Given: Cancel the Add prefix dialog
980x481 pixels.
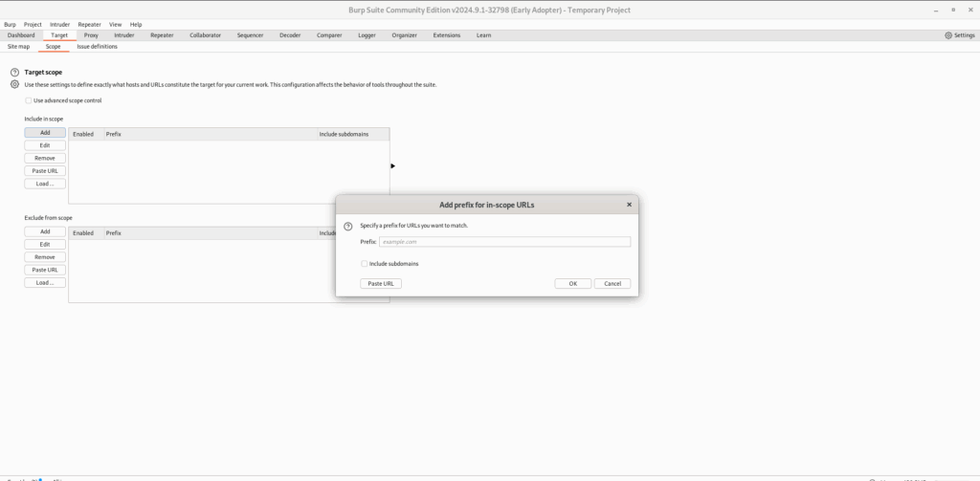Looking at the screenshot, I should point(612,284).
